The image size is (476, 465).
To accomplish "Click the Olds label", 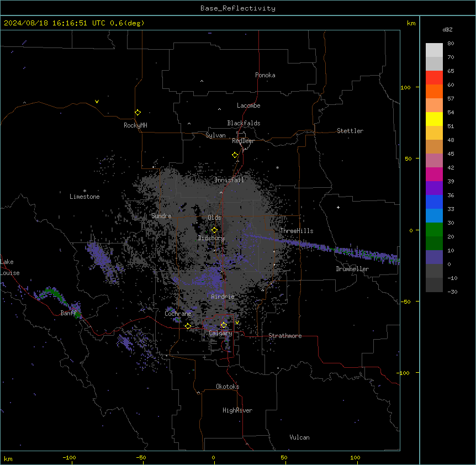I will pos(214,218).
